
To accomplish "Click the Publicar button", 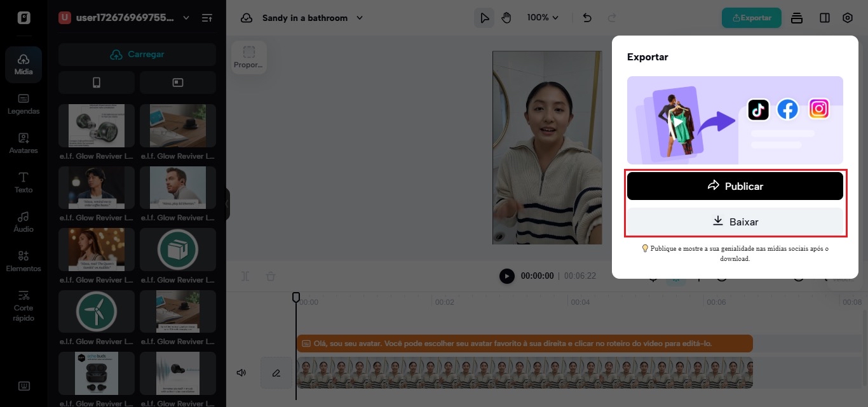I will click(x=735, y=186).
